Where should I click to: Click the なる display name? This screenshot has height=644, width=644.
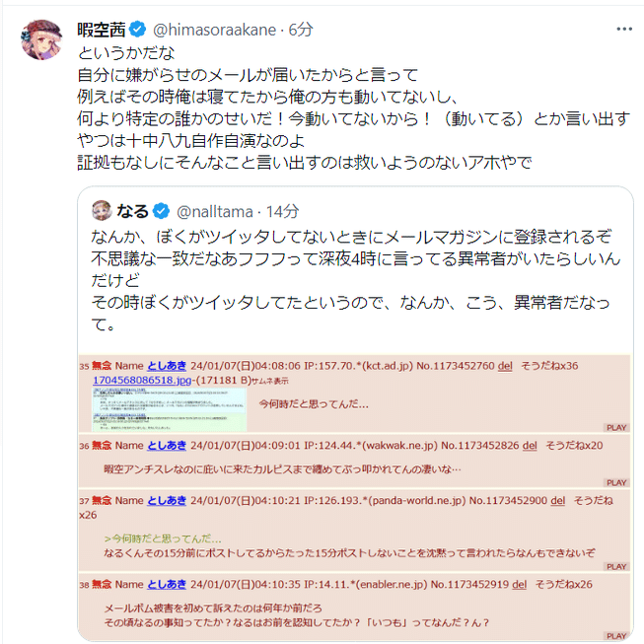[132, 211]
